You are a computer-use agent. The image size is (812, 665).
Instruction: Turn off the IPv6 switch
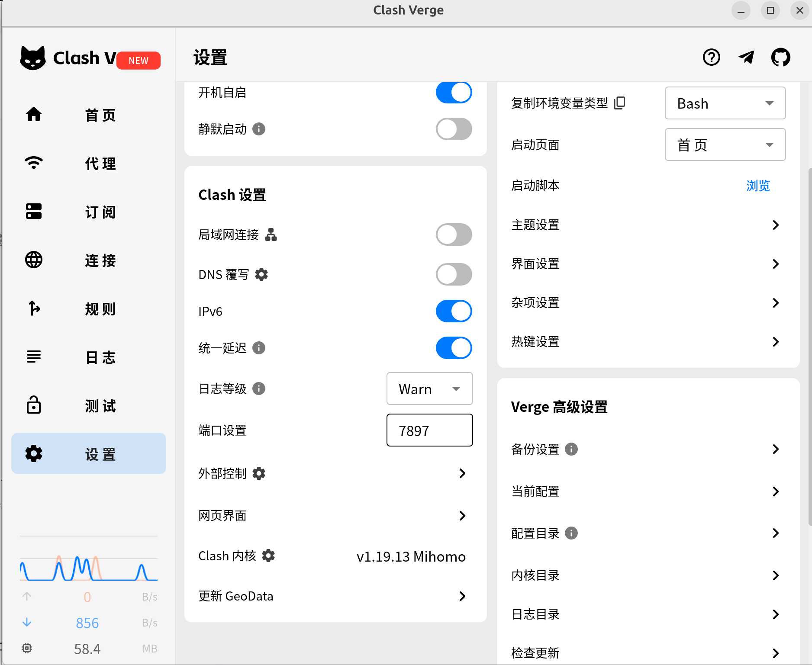(454, 311)
